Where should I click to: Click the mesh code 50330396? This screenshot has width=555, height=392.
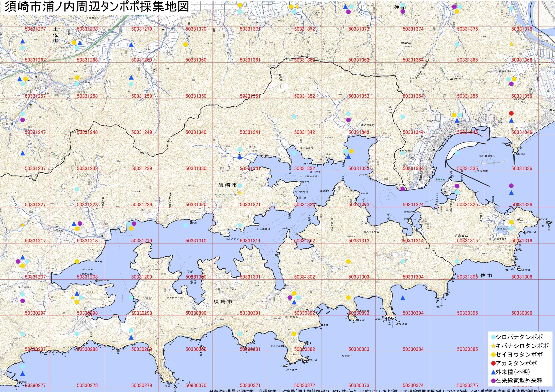click(522, 313)
